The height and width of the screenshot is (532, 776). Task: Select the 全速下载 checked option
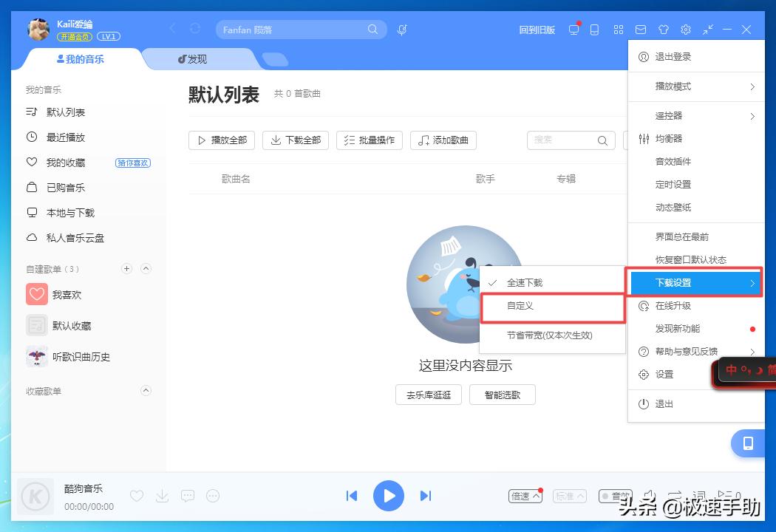tap(526, 282)
